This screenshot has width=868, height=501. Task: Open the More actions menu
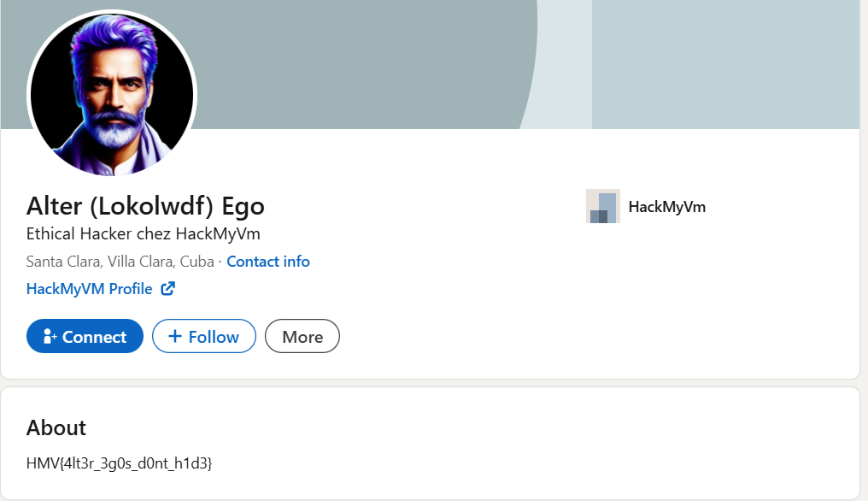[302, 337]
